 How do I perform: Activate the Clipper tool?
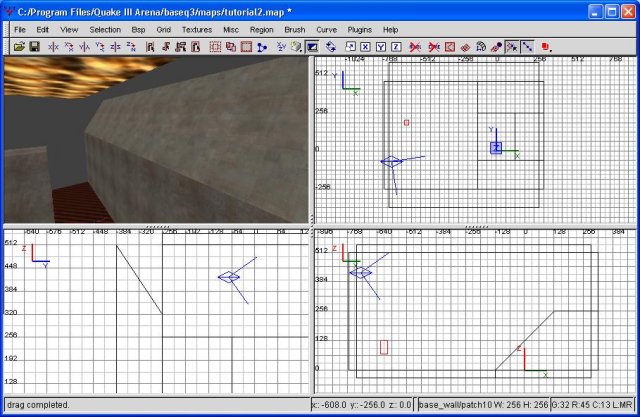click(x=262, y=47)
